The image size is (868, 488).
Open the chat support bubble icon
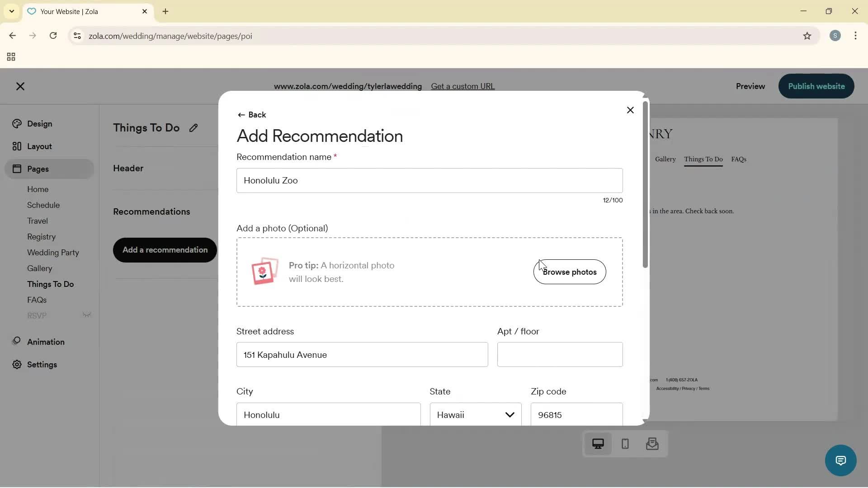pyautogui.click(x=840, y=460)
